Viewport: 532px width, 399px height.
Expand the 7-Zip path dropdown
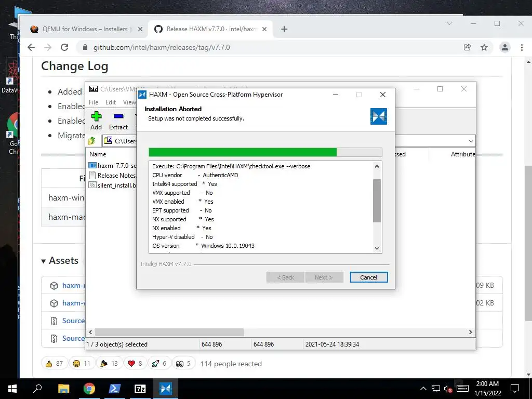(x=471, y=141)
